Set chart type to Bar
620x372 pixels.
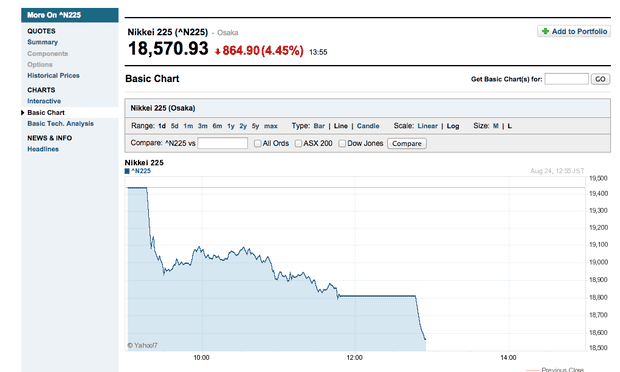(319, 126)
